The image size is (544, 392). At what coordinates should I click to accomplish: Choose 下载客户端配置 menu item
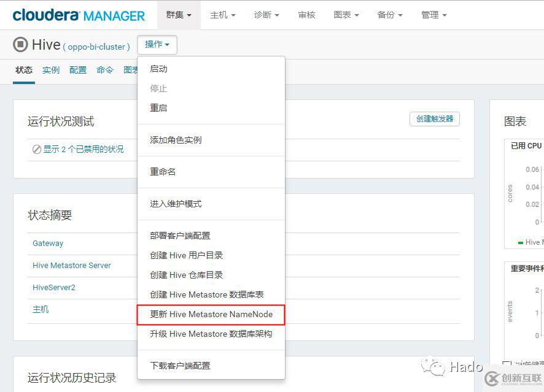(x=211, y=366)
